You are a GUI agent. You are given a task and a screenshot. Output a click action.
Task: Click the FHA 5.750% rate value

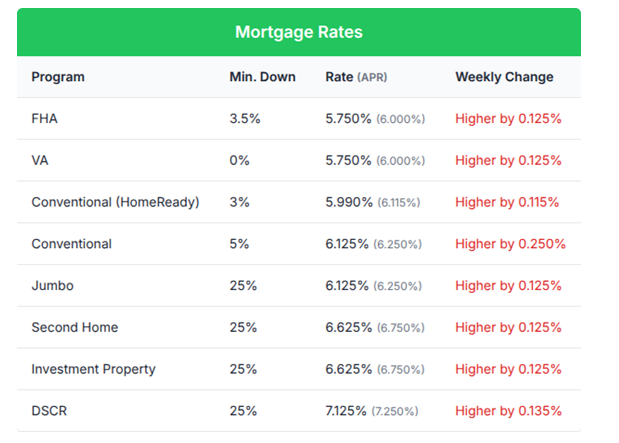point(348,119)
